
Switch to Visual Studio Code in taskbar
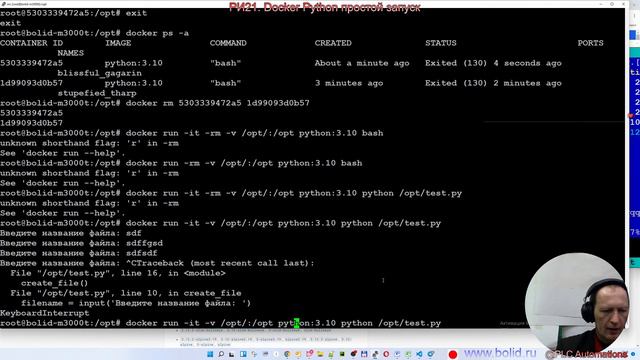click(419, 354)
